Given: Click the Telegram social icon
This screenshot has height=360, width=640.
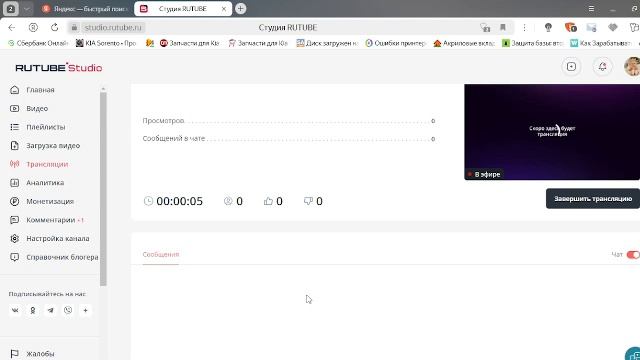Looking at the screenshot, I should click(50, 311).
